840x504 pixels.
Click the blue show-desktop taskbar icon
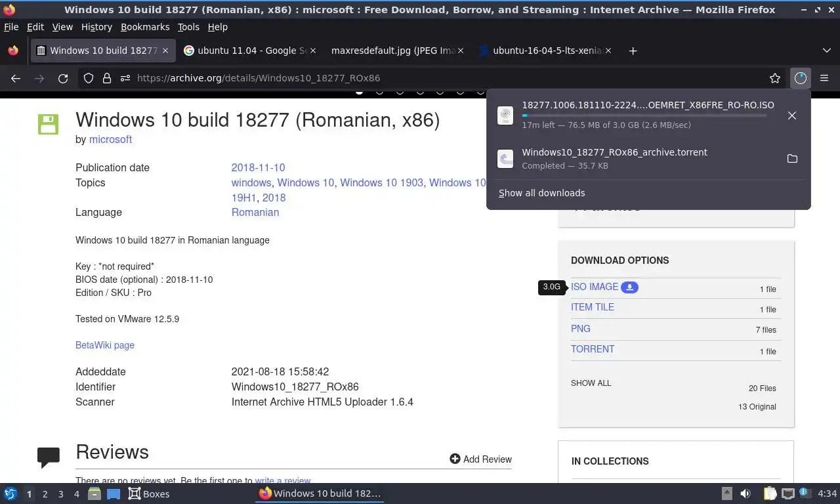[x=113, y=493]
